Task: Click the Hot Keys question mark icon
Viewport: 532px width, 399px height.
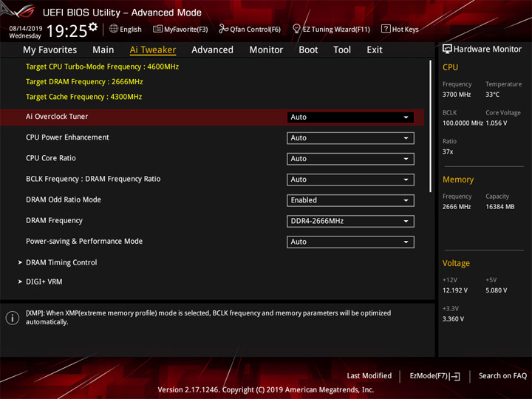Action: click(386, 29)
